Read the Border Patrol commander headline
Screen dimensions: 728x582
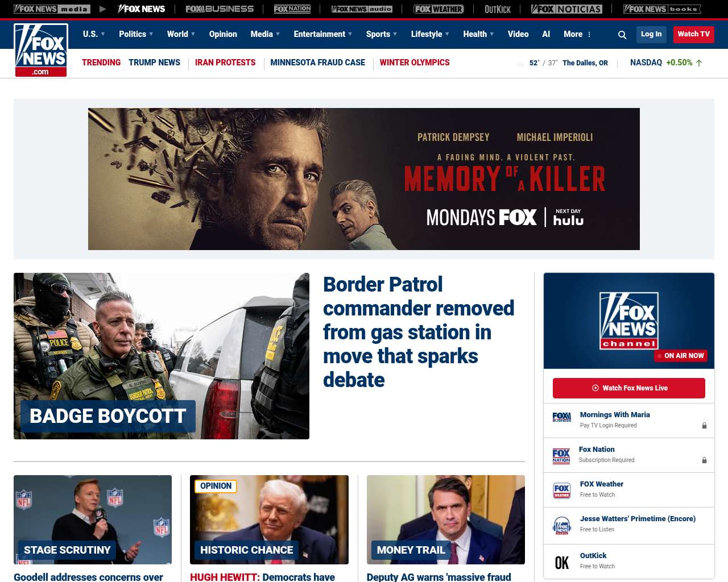[418, 332]
